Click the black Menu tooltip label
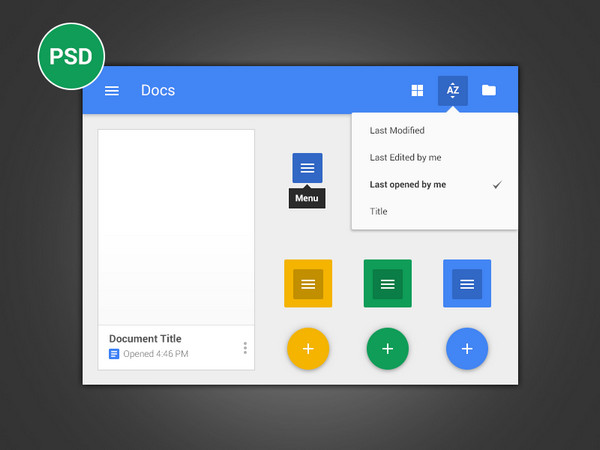 pos(307,198)
